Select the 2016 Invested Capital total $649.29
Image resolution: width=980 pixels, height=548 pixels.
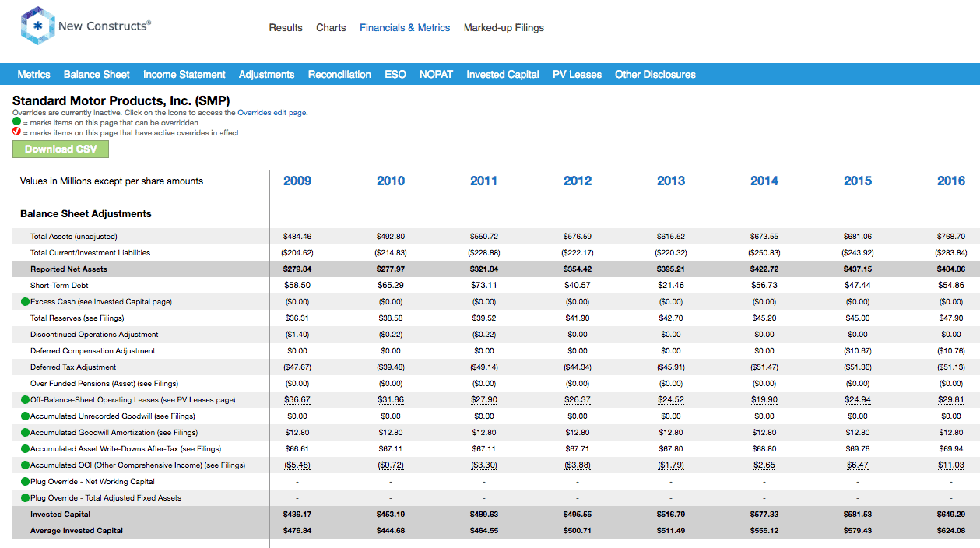pyautogui.click(x=951, y=515)
